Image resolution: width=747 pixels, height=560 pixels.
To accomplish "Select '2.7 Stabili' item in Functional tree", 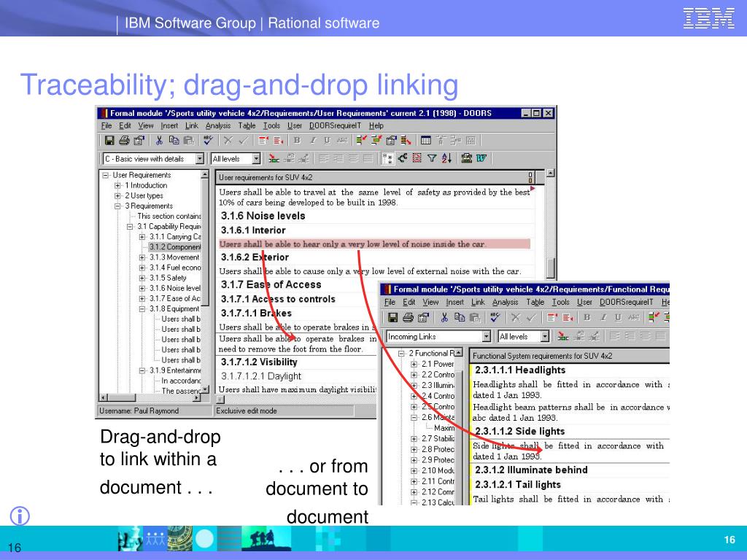I will coord(438,438).
